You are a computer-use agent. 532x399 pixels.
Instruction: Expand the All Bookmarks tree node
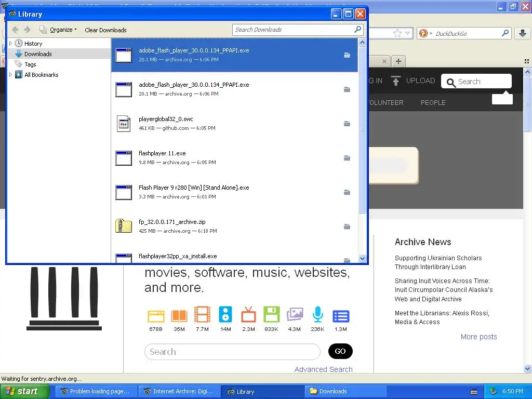point(10,75)
